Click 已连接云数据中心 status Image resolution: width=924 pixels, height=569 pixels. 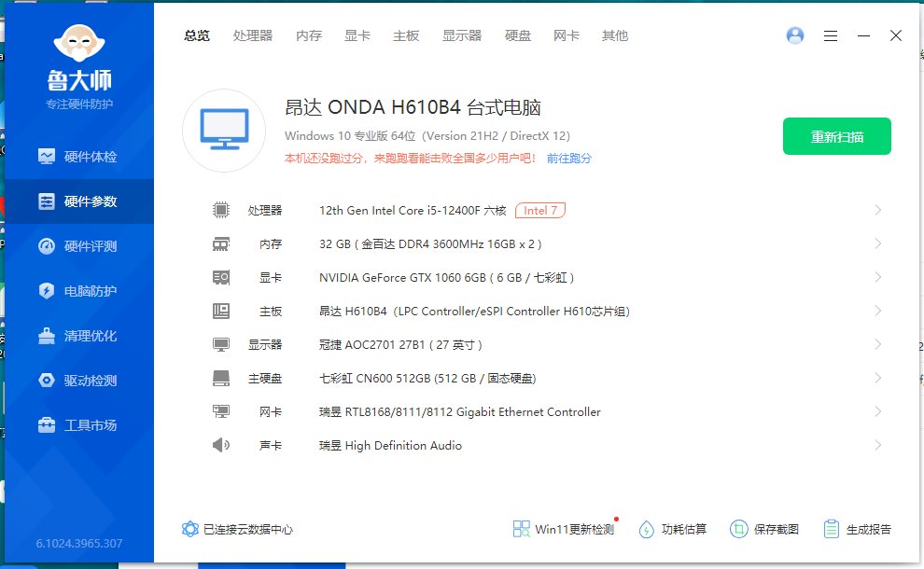tap(237, 529)
